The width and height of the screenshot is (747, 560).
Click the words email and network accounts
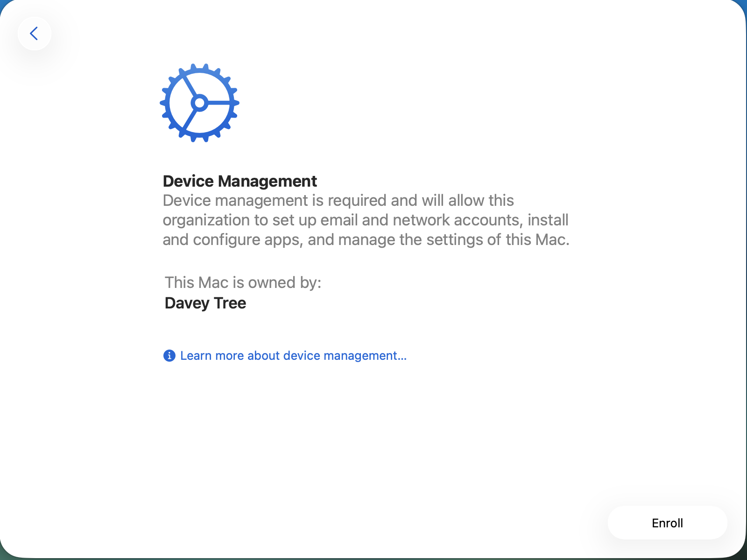point(422,220)
